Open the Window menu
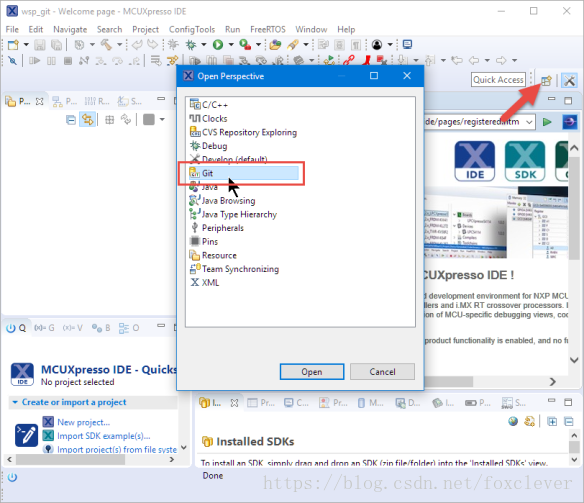This screenshot has height=503, width=584. (311, 29)
